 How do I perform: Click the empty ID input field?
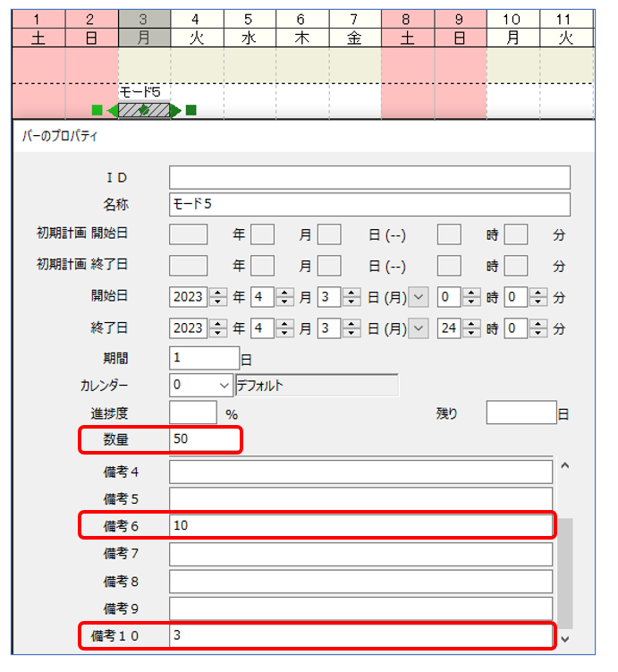[368, 177]
